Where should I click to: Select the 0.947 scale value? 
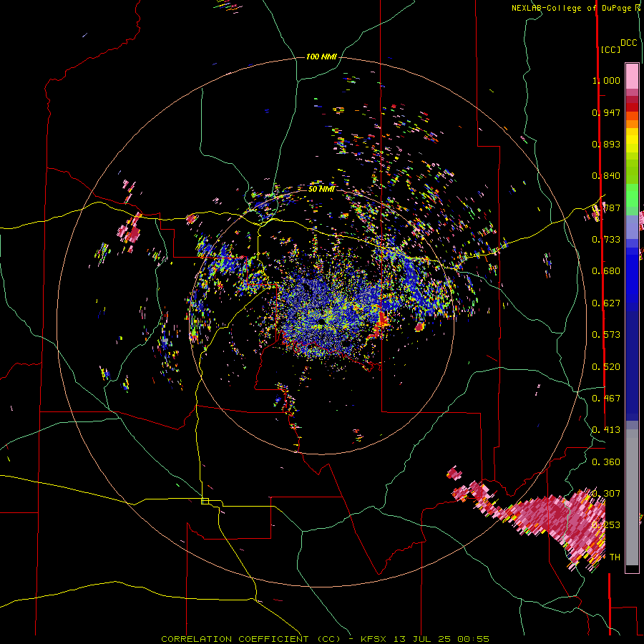pos(606,112)
